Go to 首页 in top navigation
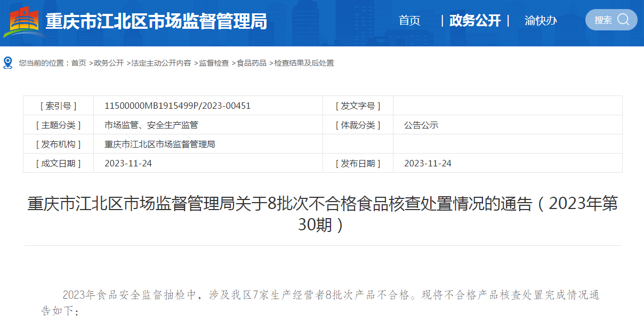Screen dimensions: 644x321 [409, 21]
